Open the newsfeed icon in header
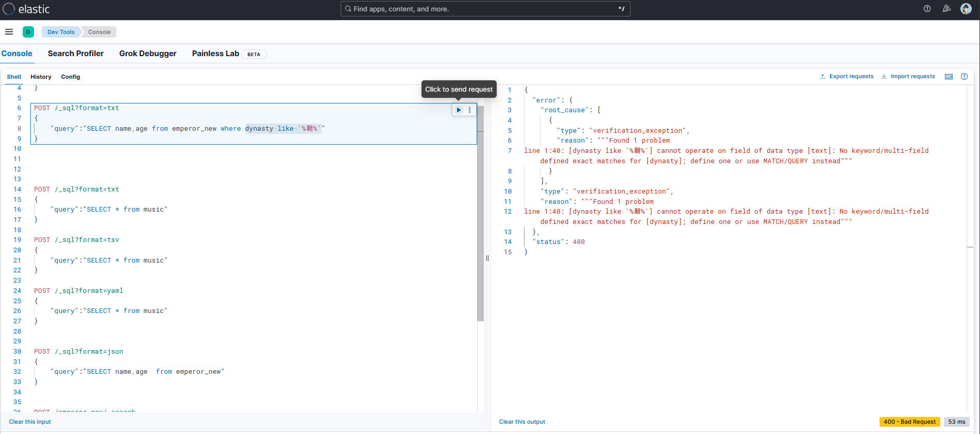The image size is (980, 434). coord(947,9)
